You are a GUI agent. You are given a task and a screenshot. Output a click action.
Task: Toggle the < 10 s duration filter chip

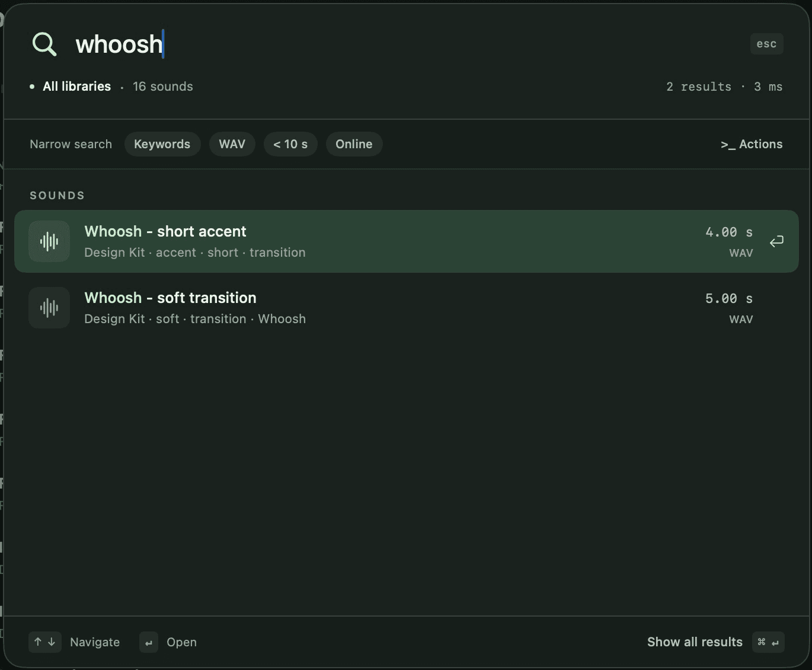(290, 144)
